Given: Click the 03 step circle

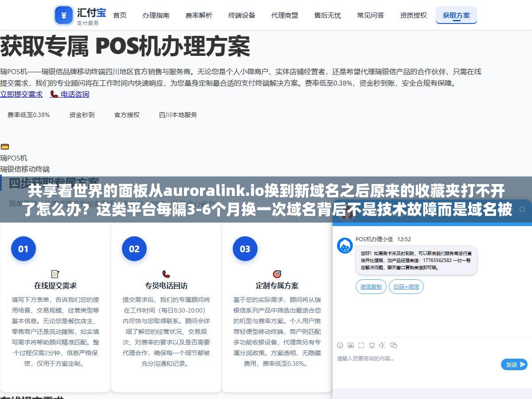Looking at the screenshot, I should tap(245, 249).
